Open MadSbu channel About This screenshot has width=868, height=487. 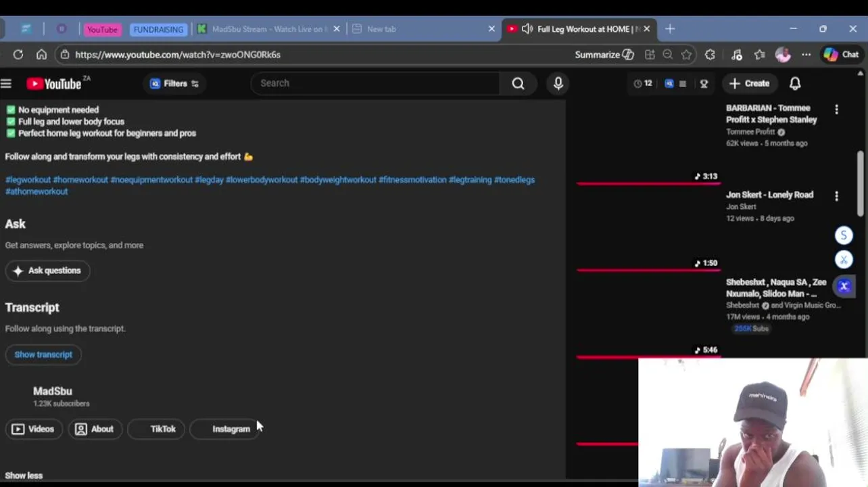(x=95, y=429)
